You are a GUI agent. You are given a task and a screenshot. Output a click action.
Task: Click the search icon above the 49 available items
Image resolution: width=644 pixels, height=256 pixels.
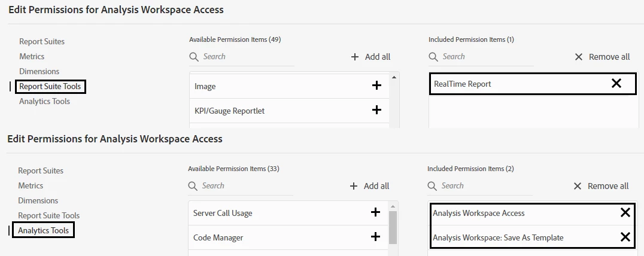pos(194,57)
